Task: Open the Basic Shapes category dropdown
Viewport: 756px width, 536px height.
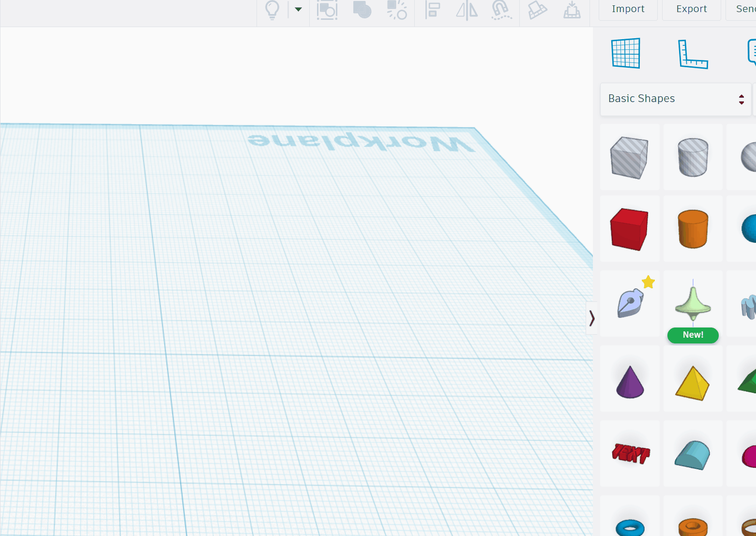Action: tap(676, 99)
